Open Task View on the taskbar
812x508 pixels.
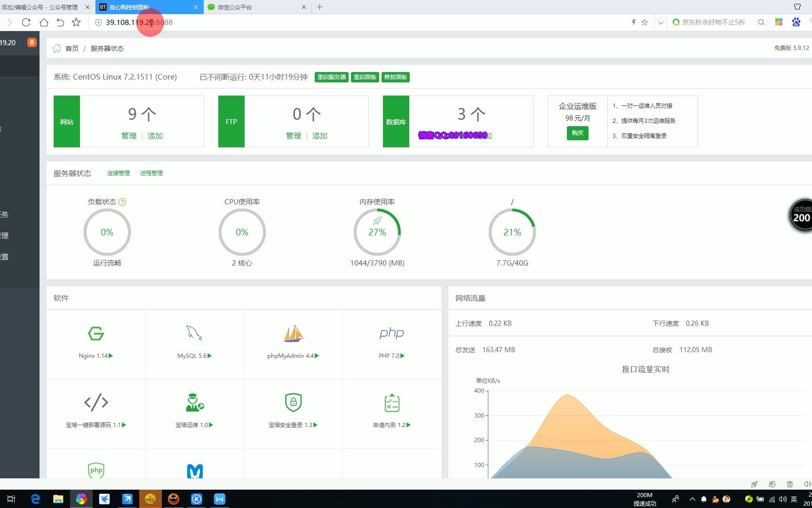tap(11, 499)
